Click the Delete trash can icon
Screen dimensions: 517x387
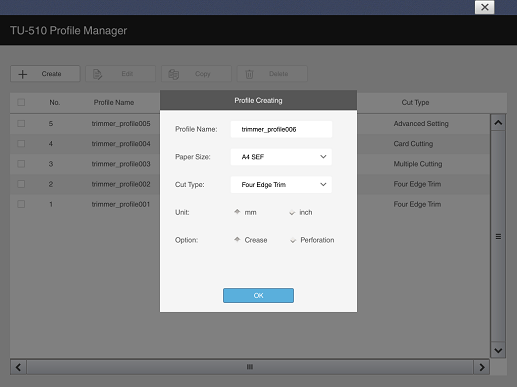coord(249,74)
